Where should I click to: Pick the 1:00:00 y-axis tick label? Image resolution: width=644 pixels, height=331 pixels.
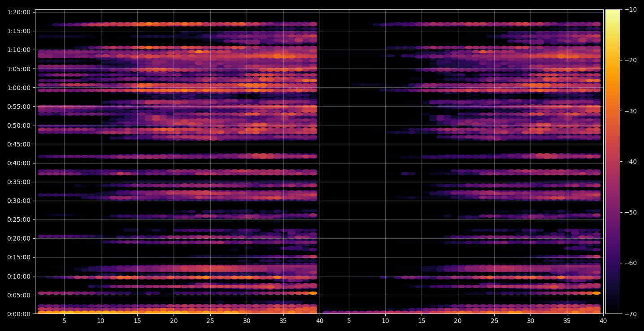click(x=19, y=87)
